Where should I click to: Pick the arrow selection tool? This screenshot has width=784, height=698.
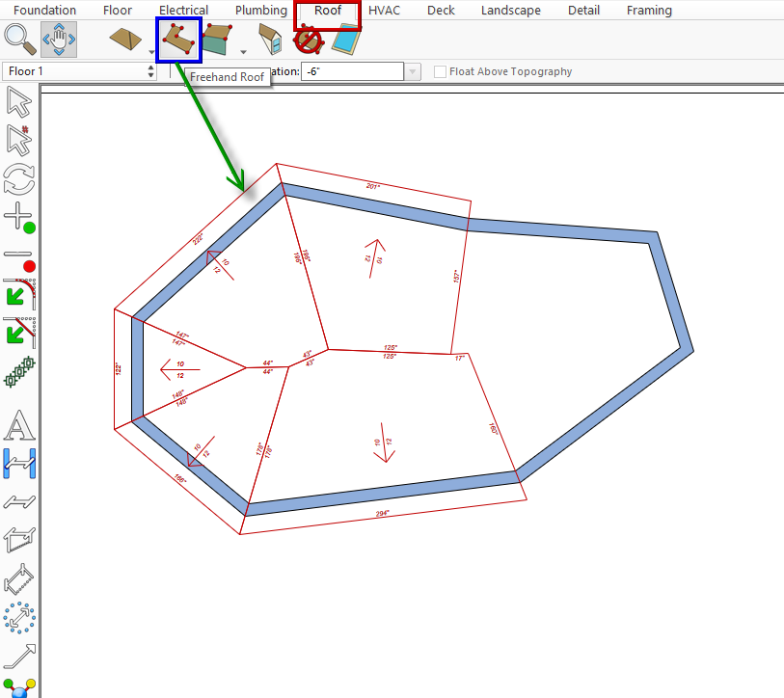pos(19,102)
